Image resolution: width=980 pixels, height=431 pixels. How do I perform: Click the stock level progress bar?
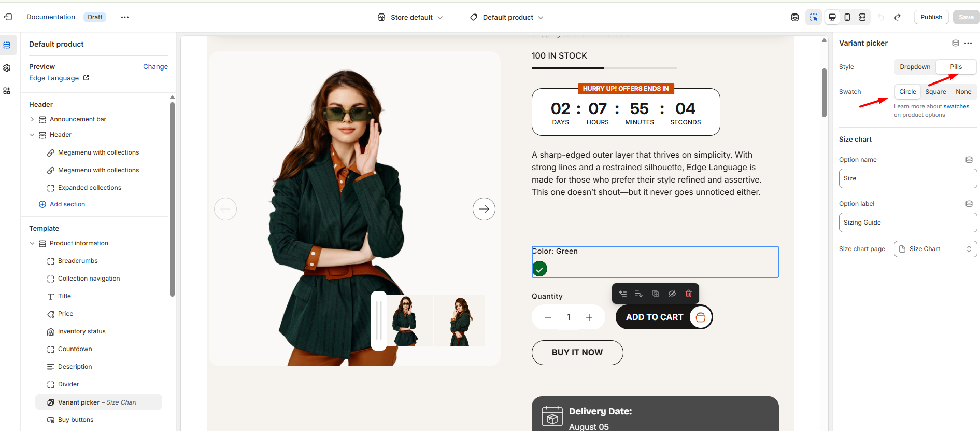[604, 68]
